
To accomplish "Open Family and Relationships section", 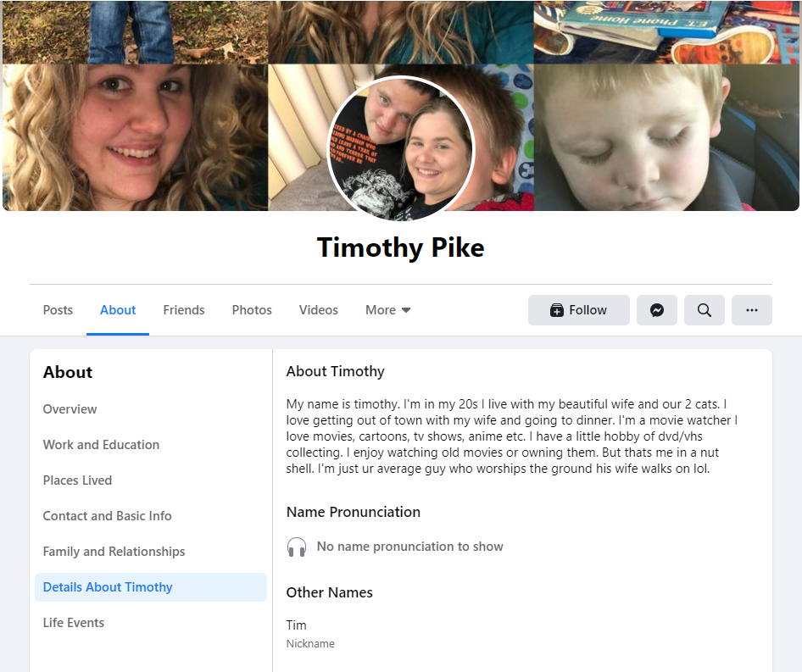I will click(114, 552).
